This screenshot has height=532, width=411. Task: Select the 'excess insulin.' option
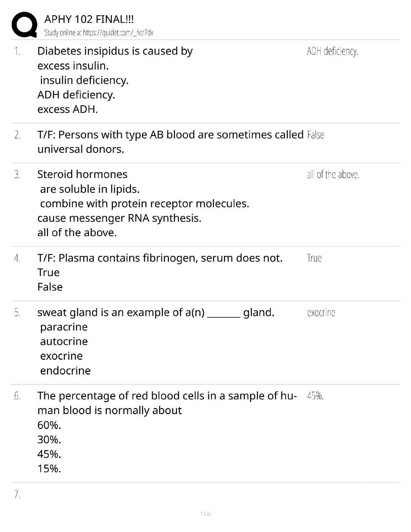coord(73,66)
